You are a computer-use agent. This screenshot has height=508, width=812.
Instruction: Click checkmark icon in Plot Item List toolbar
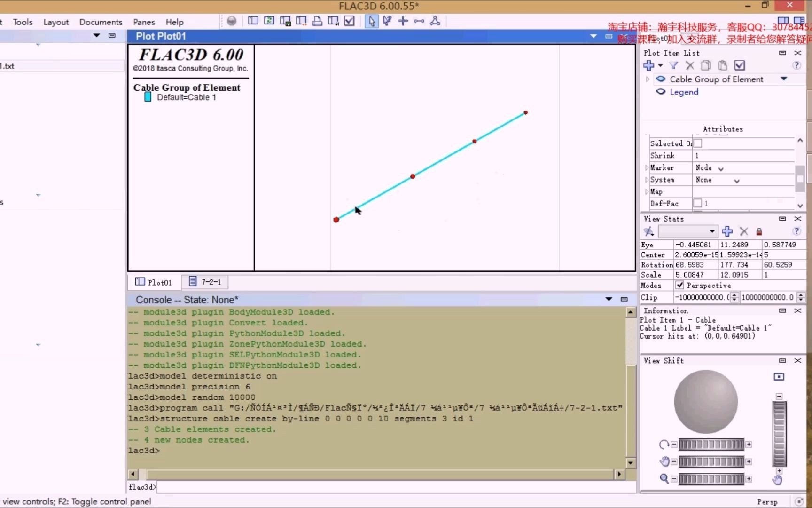tap(740, 65)
